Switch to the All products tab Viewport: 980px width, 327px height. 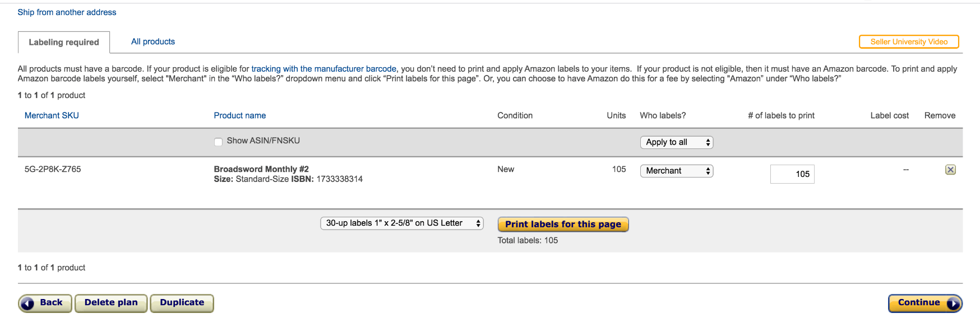153,41
